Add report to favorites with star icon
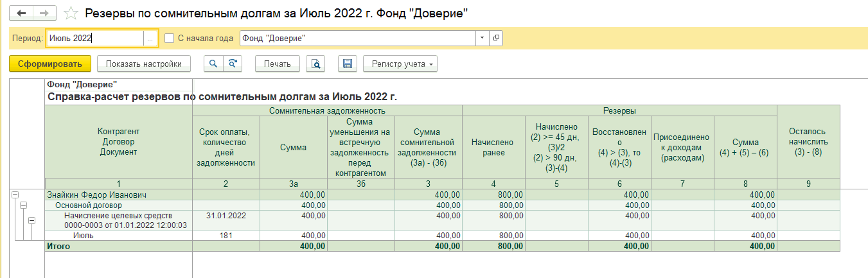This screenshot has height=278, width=868. click(x=71, y=13)
